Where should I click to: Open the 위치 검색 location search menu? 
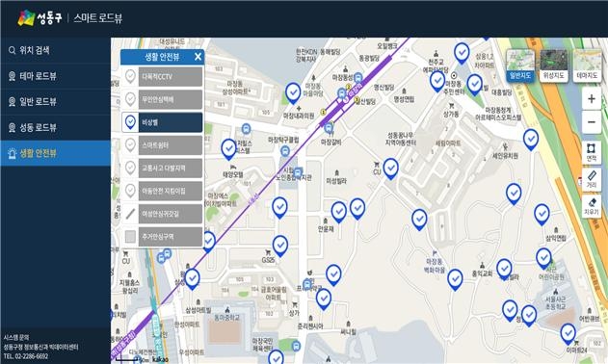(55, 50)
